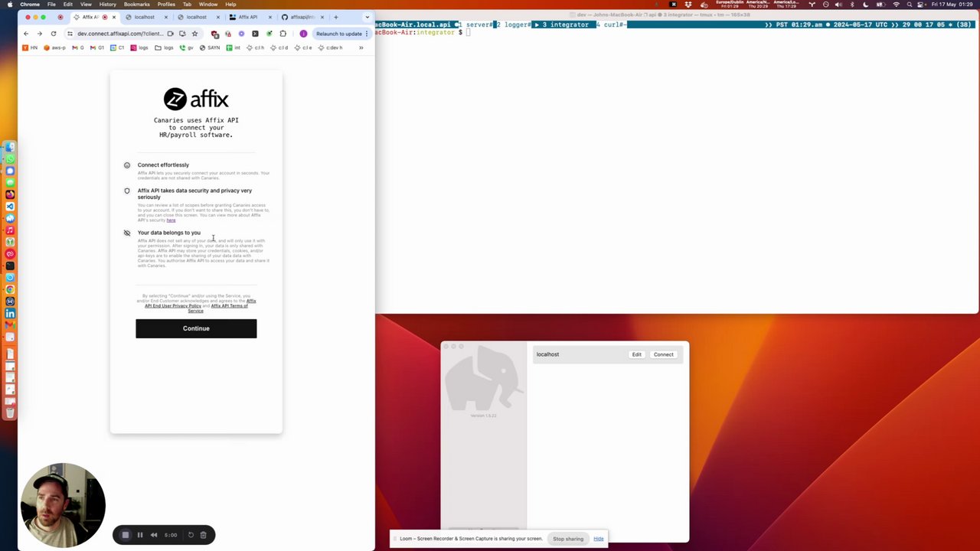The height and width of the screenshot is (551, 980).
Task: Reload the Affix page
Action: tap(54, 34)
